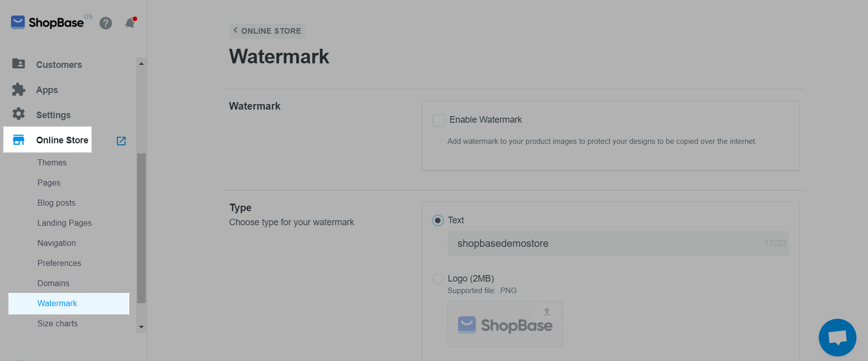Open Landing Pages submenu item
Viewport: 868px width, 361px height.
[x=65, y=223]
